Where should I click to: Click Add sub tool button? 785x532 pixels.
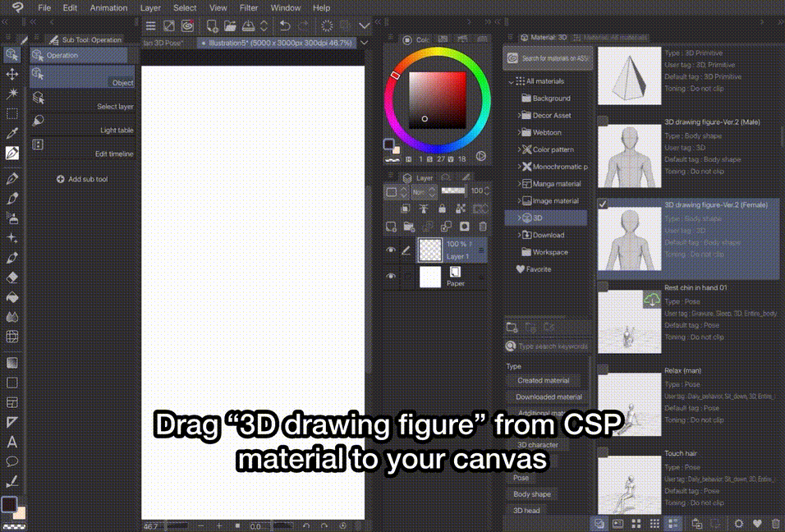pos(82,179)
